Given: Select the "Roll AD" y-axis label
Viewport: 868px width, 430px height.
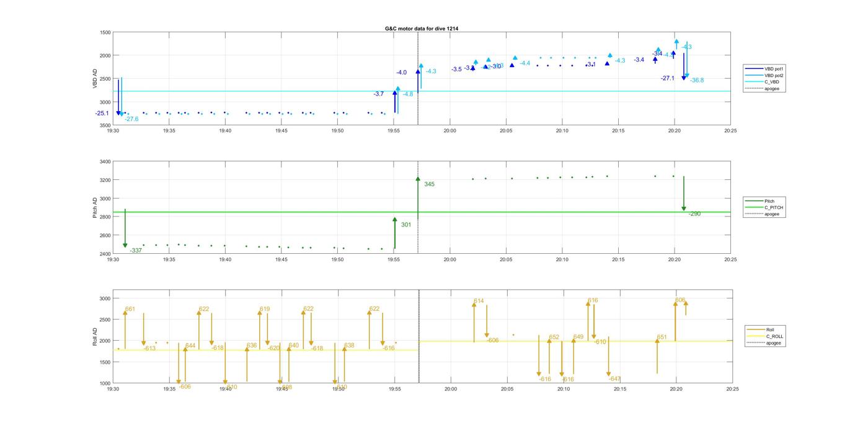Looking at the screenshot, I should (x=95, y=336).
